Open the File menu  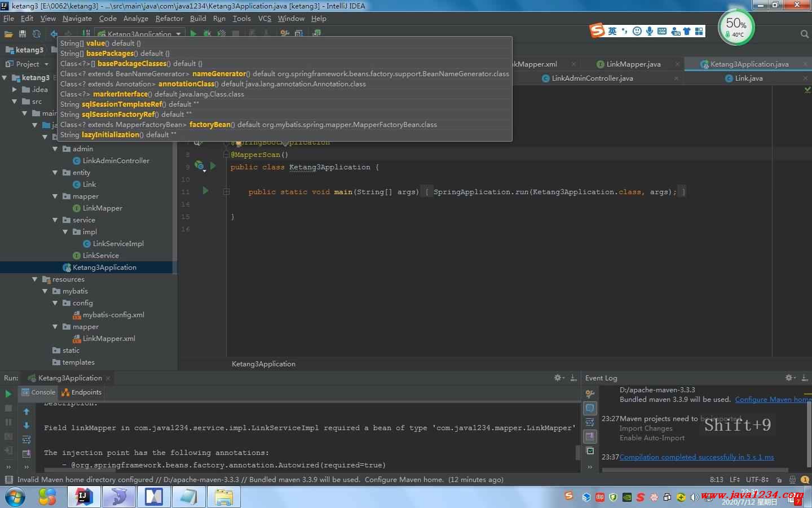coord(8,18)
